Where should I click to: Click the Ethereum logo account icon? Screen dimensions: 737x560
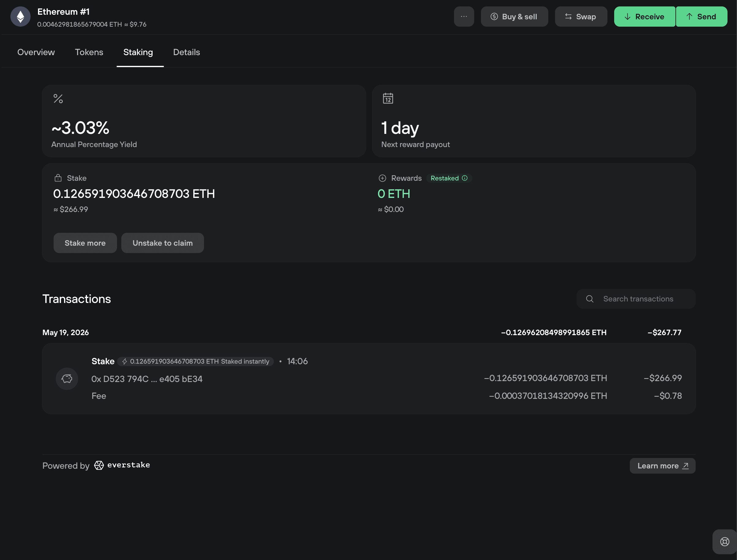(x=20, y=17)
